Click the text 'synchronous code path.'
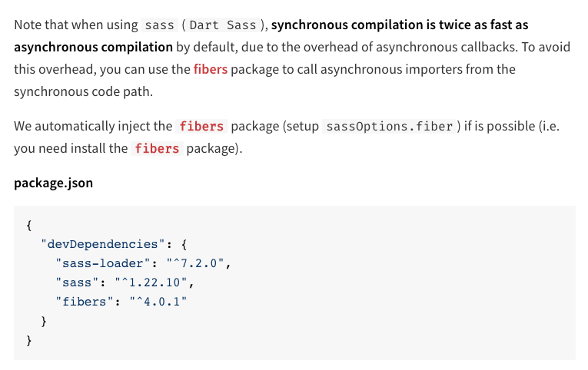Image resolution: width=588 pixels, height=370 pixels. (x=83, y=92)
